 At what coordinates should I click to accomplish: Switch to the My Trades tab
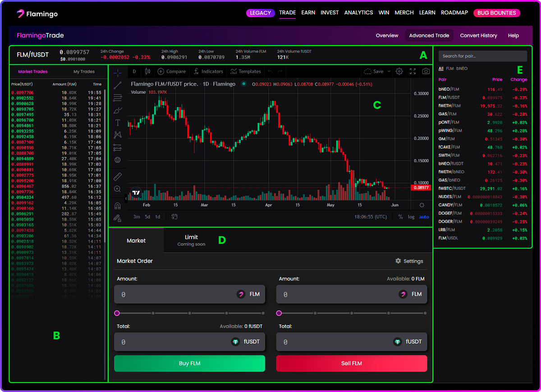[84, 71]
